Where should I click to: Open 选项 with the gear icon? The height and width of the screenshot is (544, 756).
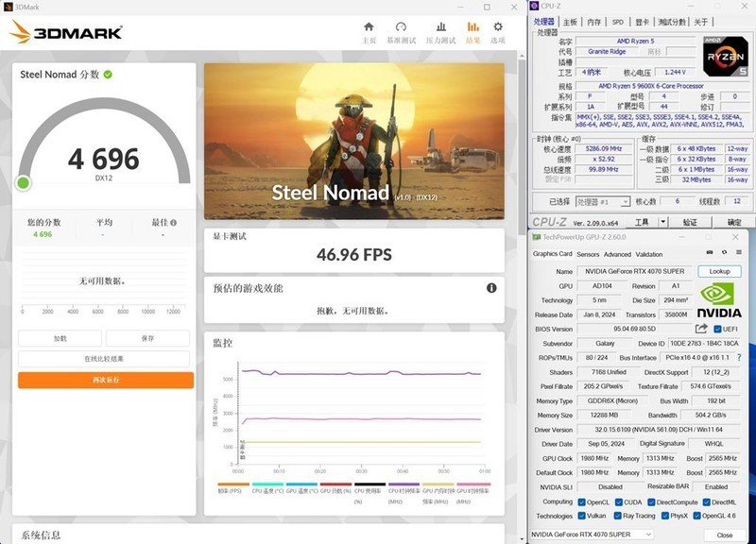click(498, 25)
